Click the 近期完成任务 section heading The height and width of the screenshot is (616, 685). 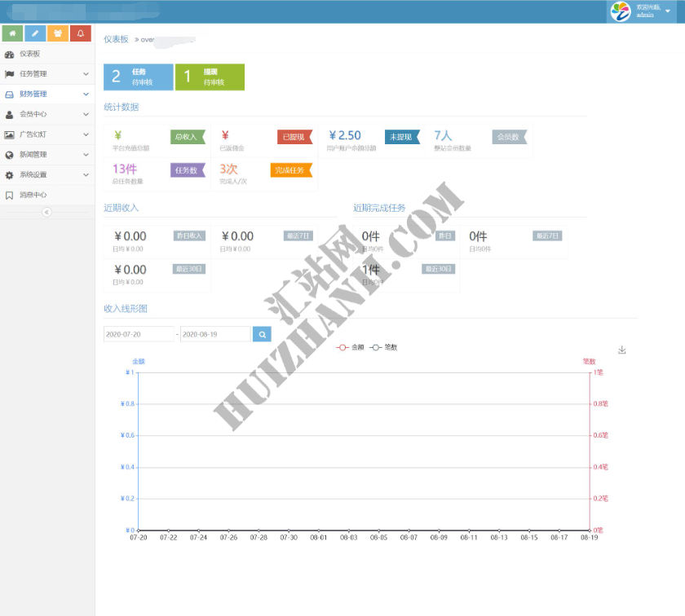coord(379,208)
